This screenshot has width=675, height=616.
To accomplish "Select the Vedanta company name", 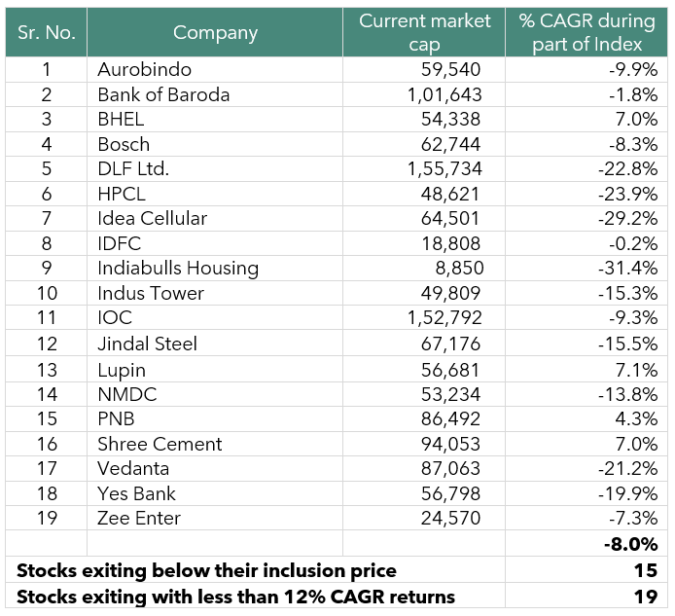I will pos(133,469).
